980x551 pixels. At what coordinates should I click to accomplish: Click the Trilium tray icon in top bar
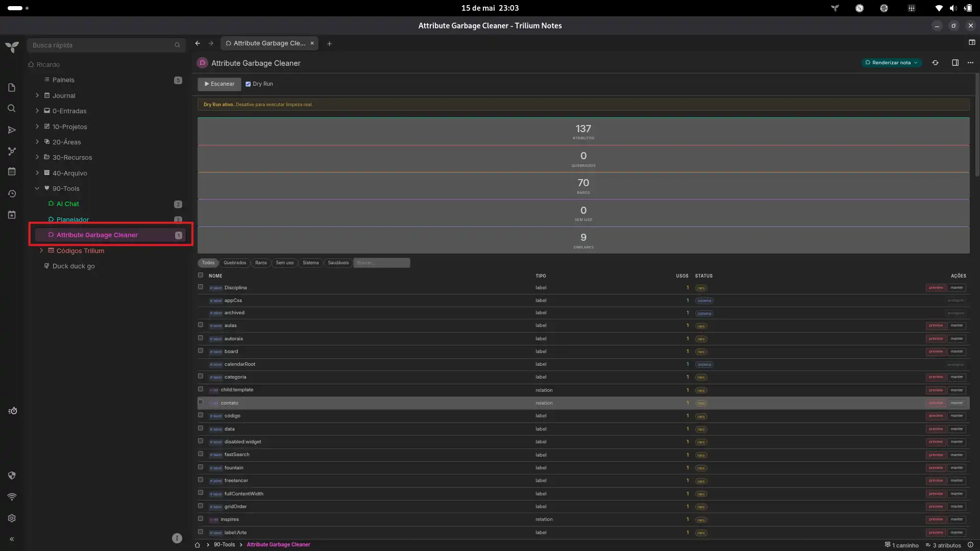coord(835,8)
